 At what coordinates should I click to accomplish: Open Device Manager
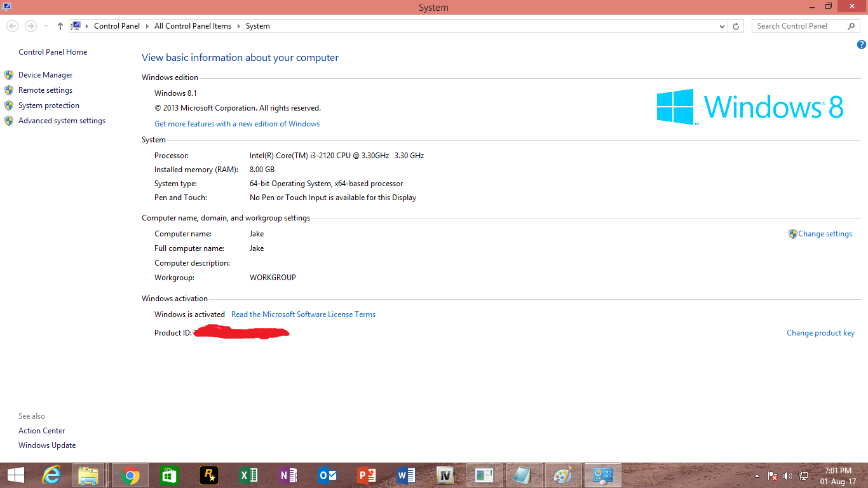click(x=46, y=75)
